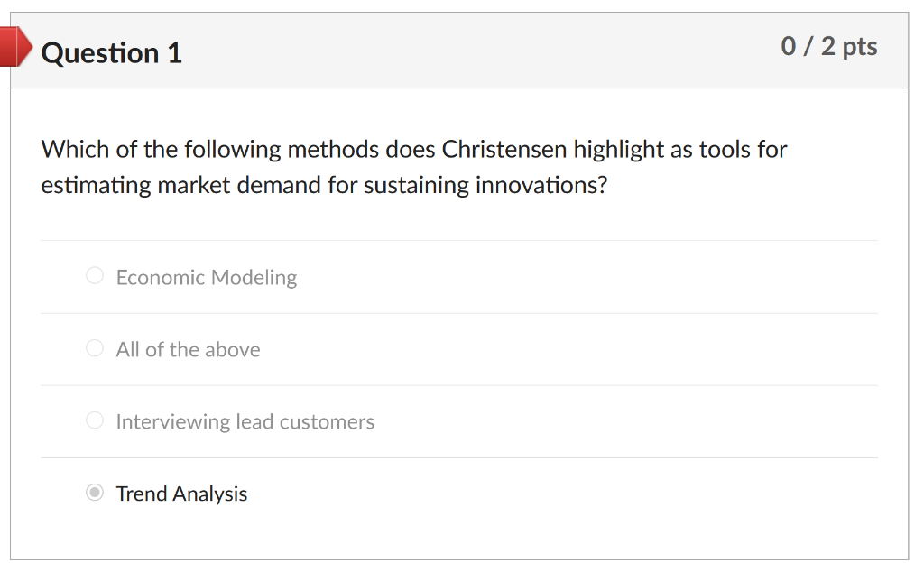Click the 0 / 2 pts score display
Screen dimensions: 924x572
[830, 46]
